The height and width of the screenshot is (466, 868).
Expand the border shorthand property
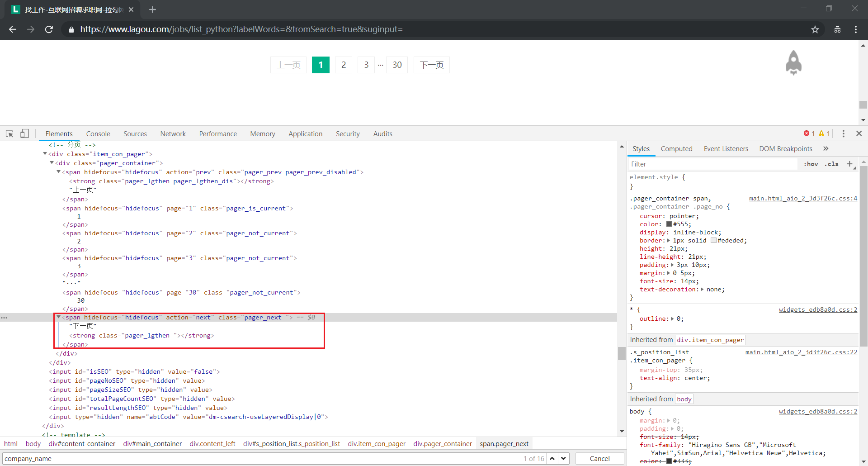pyautogui.click(x=669, y=240)
